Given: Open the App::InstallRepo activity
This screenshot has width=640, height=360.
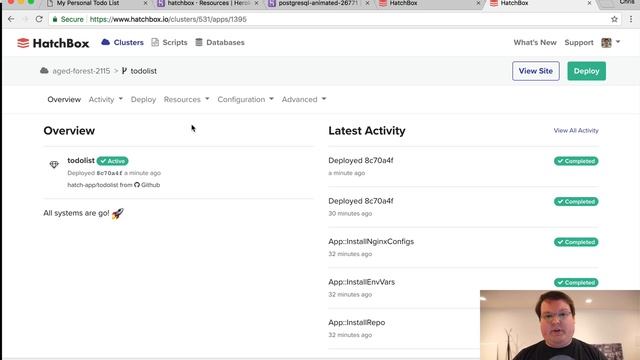Looking at the screenshot, I should (356, 323).
